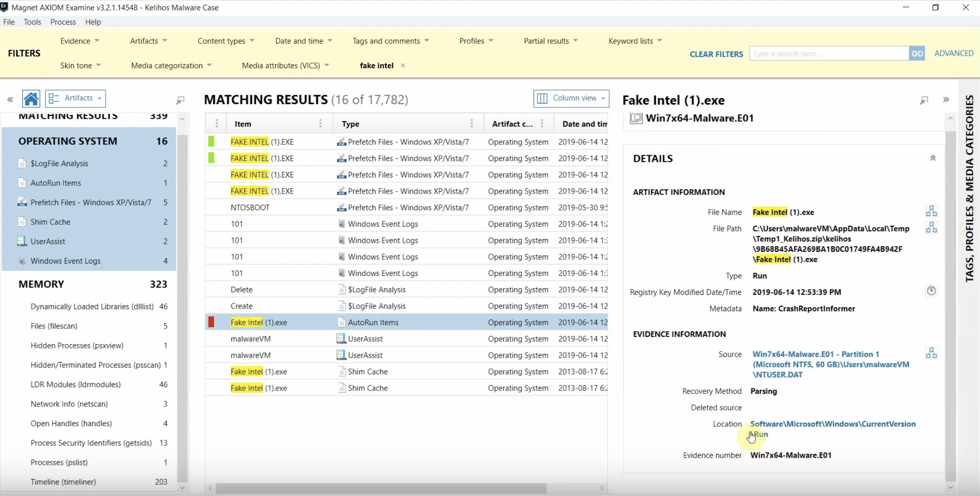Select the Create $LogFile Analysis row
The height and width of the screenshot is (496, 980).
407,306
